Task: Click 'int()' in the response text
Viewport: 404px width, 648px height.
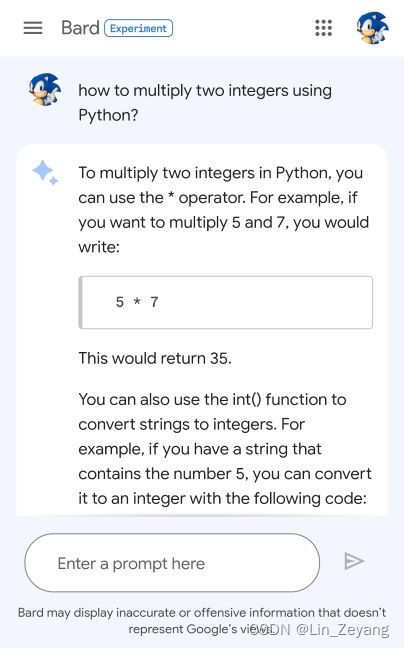Action: [246, 400]
